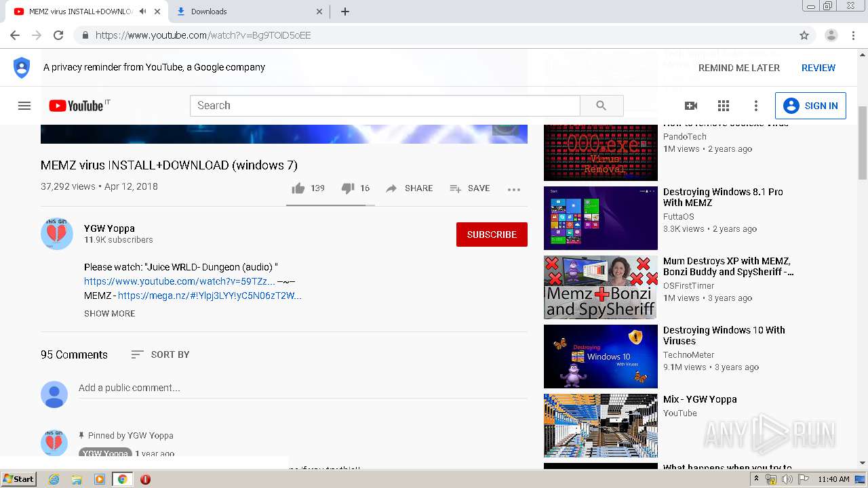Share the MEMZ video
The width and height of the screenshot is (868, 488).
[x=409, y=188]
